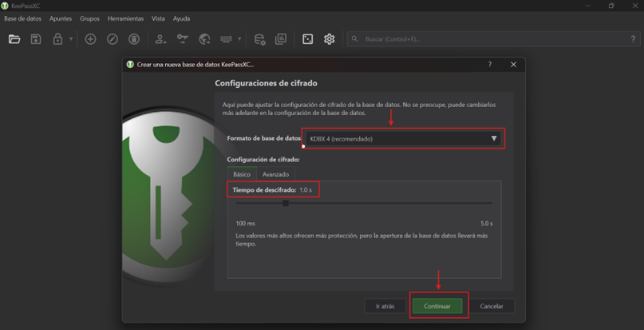Click the Edit entry pencil icon
Image resolution: width=644 pixels, height=330 pixels.
point(113,39)
